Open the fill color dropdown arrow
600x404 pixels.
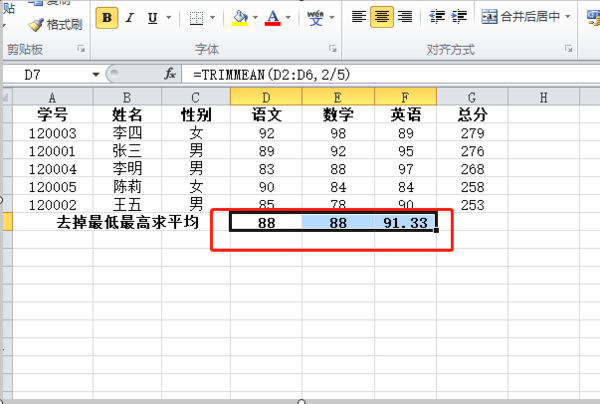coord(254,18)
